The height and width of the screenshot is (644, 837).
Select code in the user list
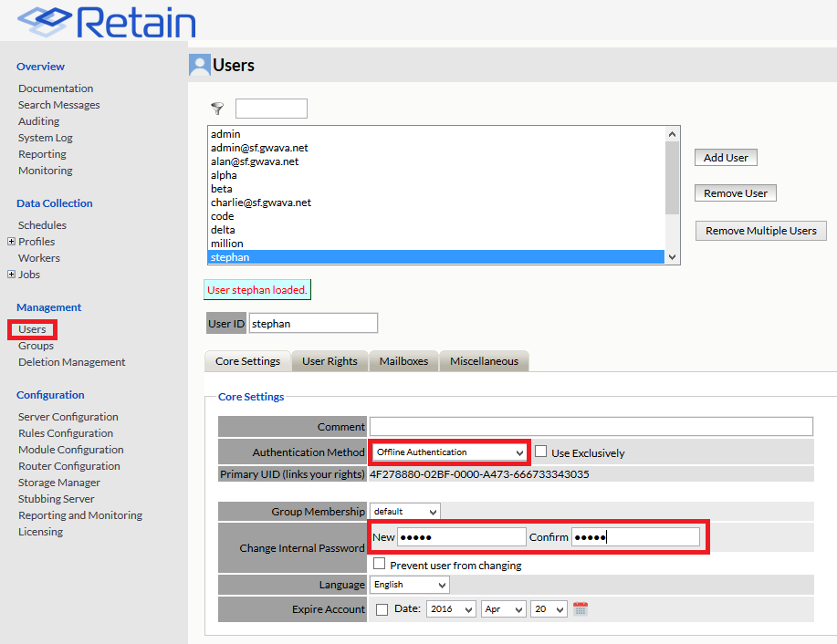[x=436, y=216]
